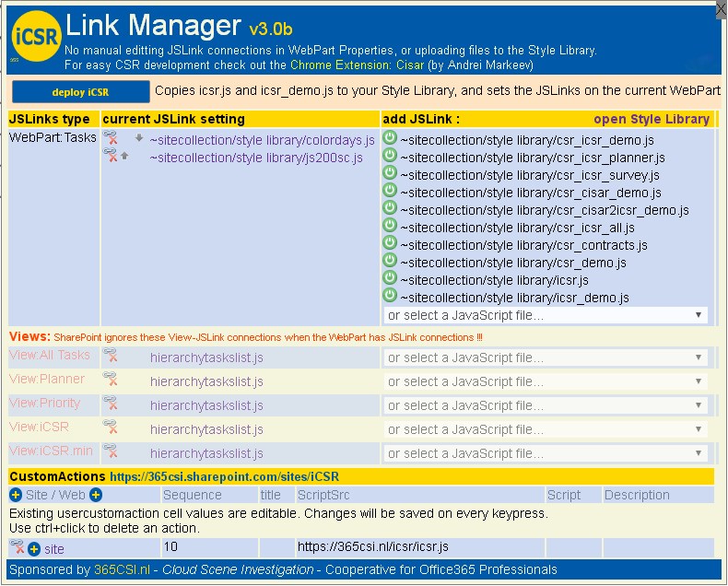Unlink JSLink from View:iCSR
The image size is (728, 586).
111,427
